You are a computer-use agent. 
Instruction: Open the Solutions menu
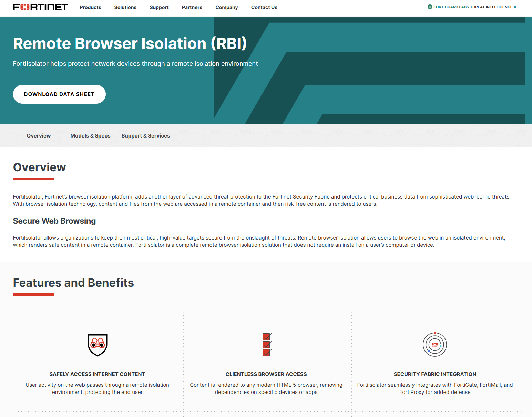125,7
